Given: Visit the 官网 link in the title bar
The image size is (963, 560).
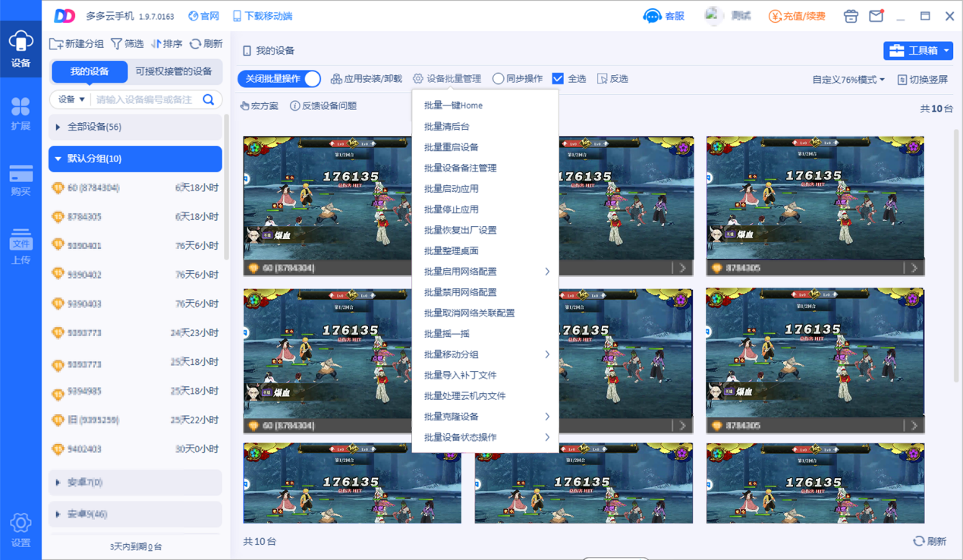Looking at the screenshot, I should pyautogui.click(x=203, y=16).
